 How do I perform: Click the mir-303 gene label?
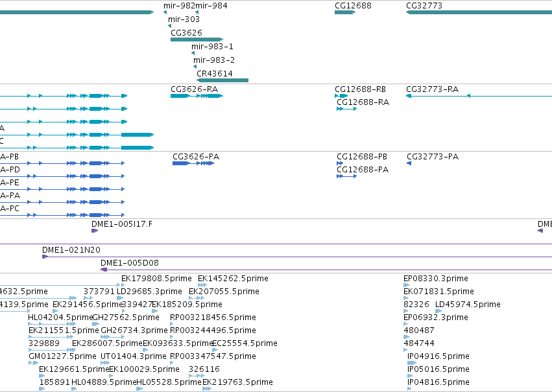[x=184, y=19]
